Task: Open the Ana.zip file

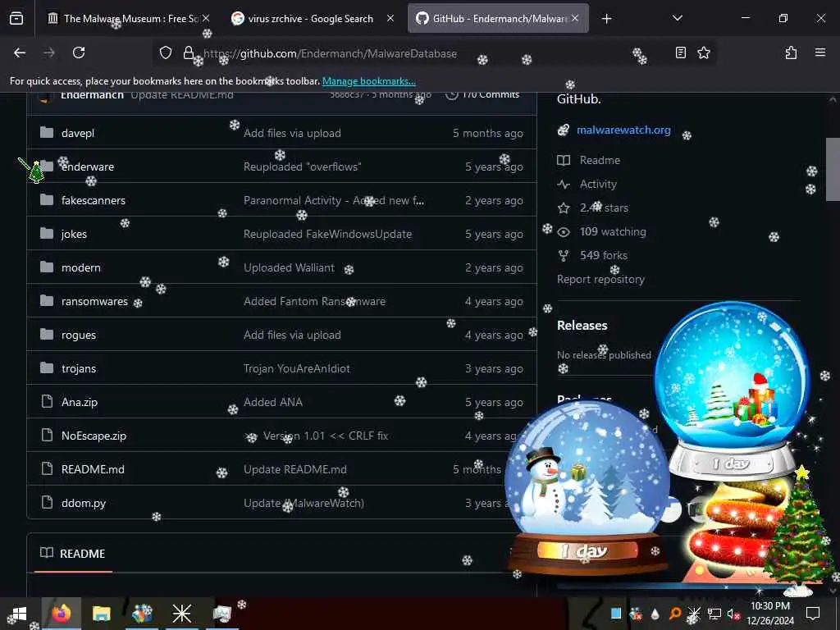Action: pyautogui.click(x=80, y=402)
